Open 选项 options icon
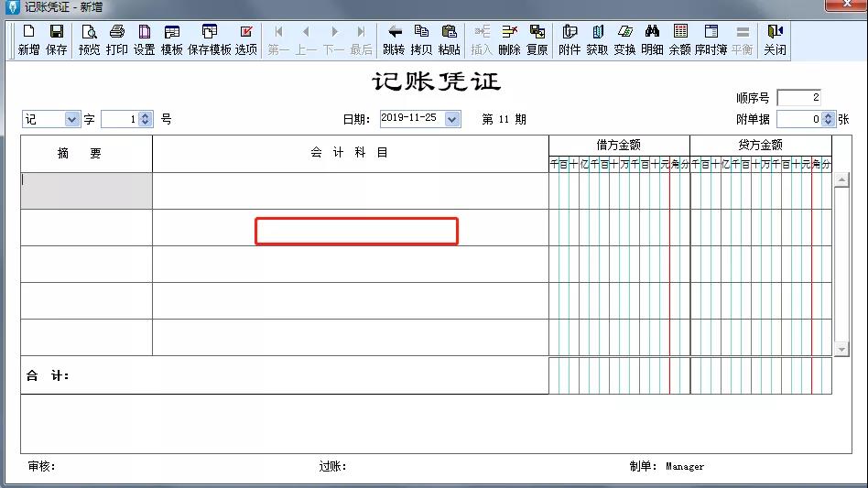This screenshot has height=488, width=868. pyautogui.click(x=246, y=39)
